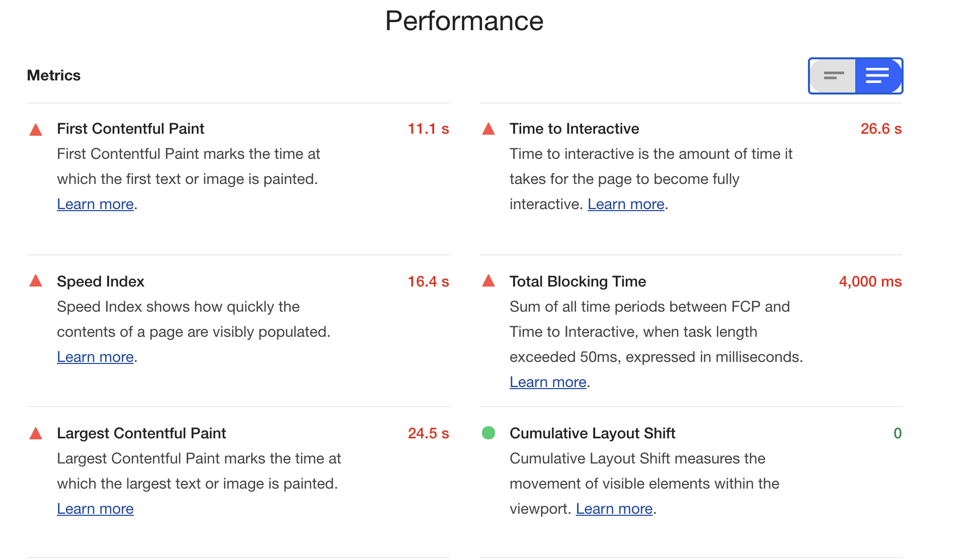Click the 26.6 s Time to Interactive value

click(881, 129)
